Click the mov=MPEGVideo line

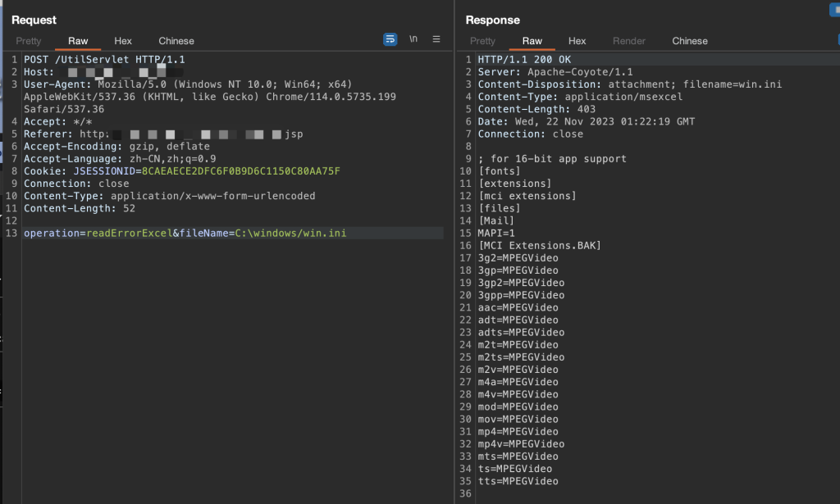point(518,419)
